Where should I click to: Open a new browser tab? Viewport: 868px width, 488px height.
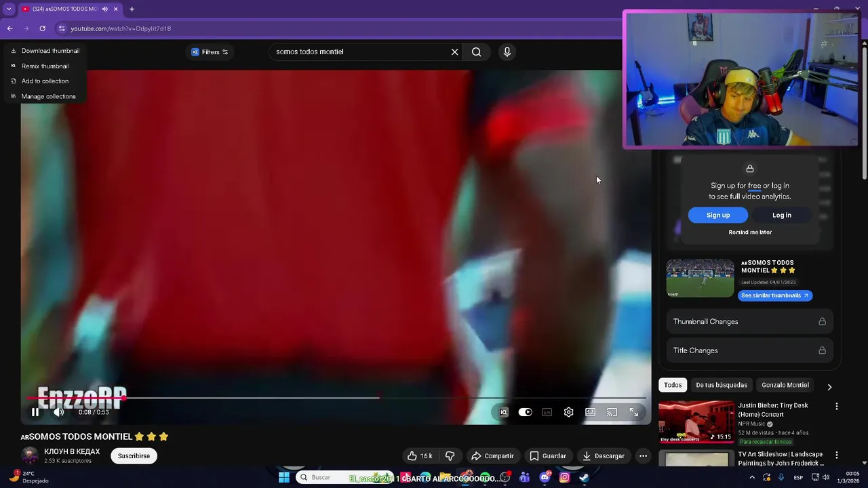pos(132,9)
